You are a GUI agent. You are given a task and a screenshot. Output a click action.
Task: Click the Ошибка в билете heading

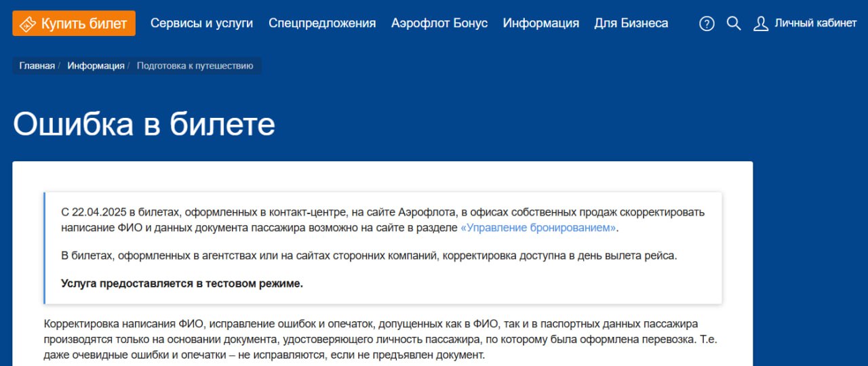(x=144, y=124)
